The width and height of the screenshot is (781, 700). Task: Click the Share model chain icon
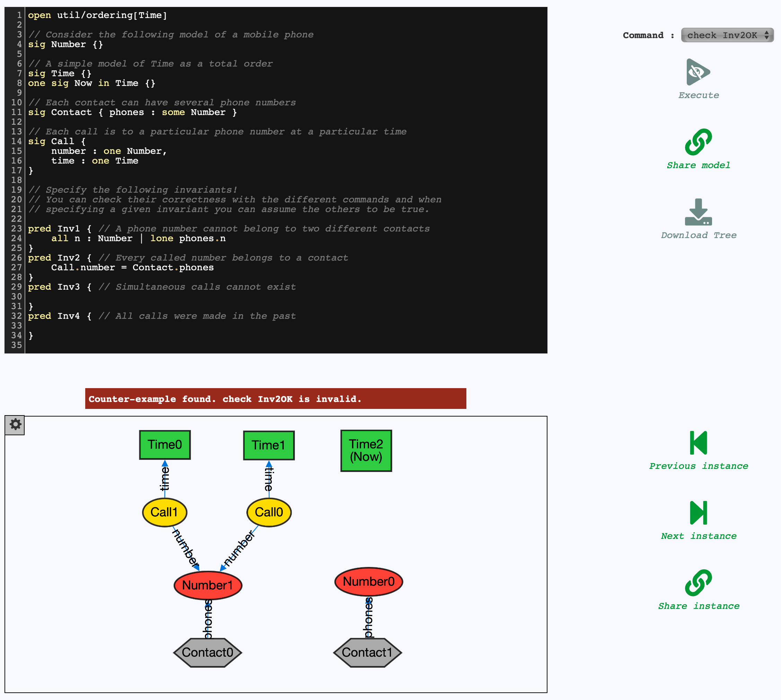coord(698,142)
